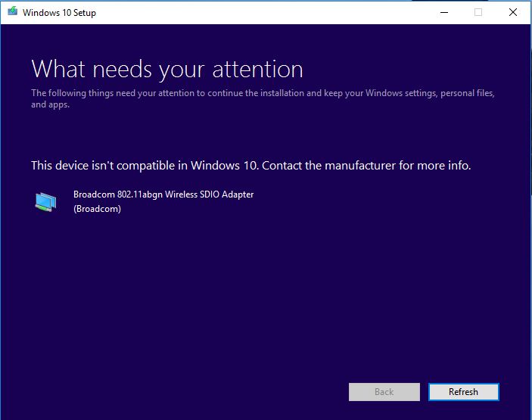
Task: Click the "The following things need your attention" subtitle
Action: click(263, 98)
